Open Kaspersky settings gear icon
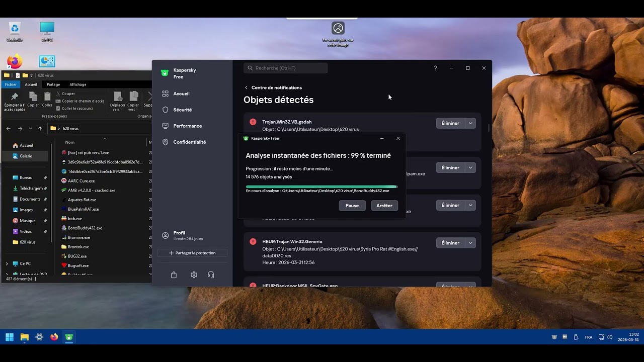This screenshot has width=644, height=362. (194, 275)
